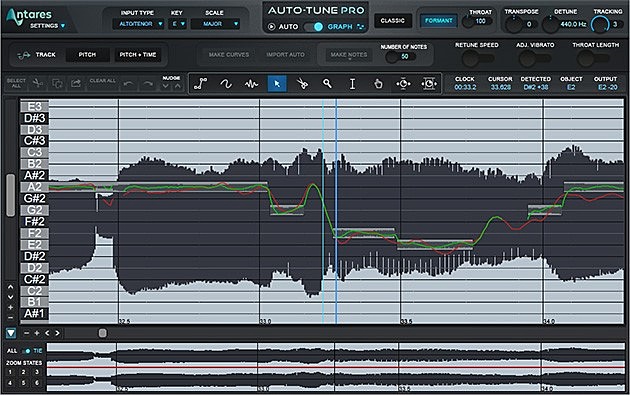Toggle the Auto/Graph mode switch
This screenshot has height=395, width=630.
click(314, 27)
